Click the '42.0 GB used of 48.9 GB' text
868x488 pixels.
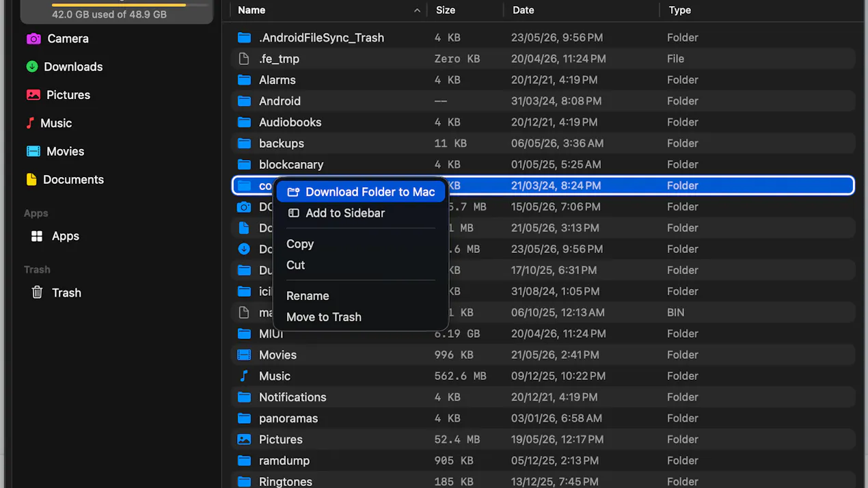coord(109,14)
